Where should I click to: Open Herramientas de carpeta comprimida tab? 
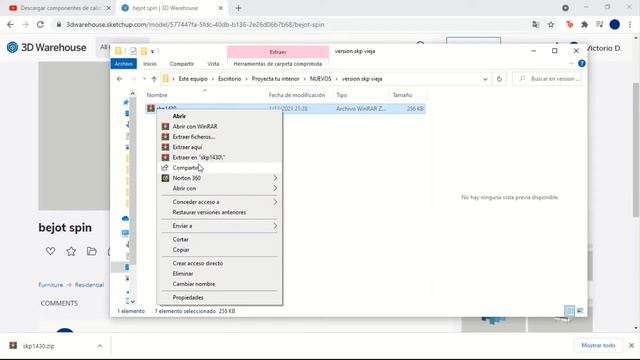[278, 64]
